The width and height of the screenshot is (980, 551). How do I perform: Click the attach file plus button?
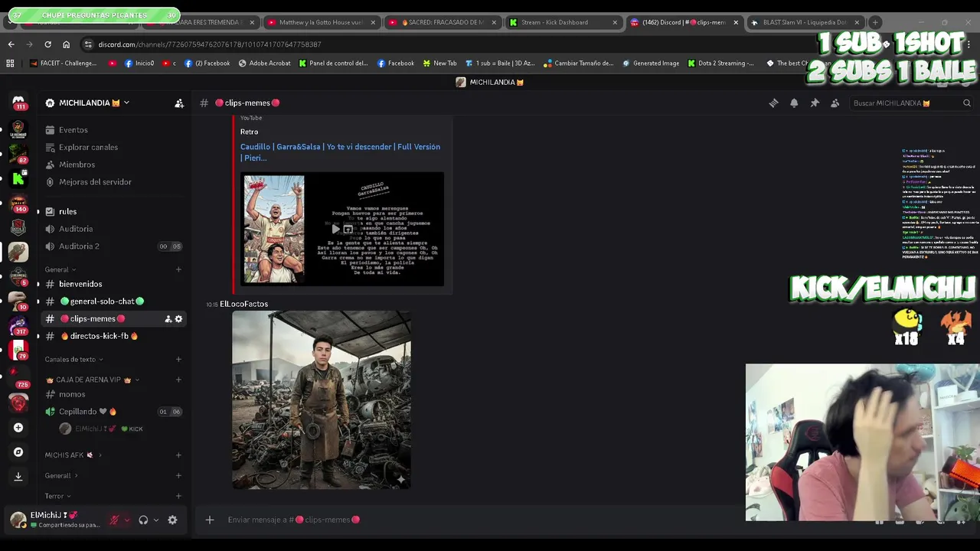tap(209, 520)
